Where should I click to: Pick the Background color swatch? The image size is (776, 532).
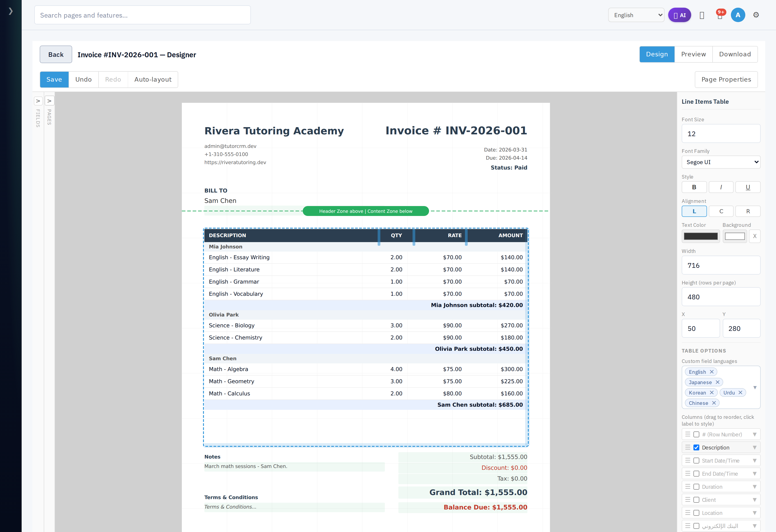(x=734, y=236)
